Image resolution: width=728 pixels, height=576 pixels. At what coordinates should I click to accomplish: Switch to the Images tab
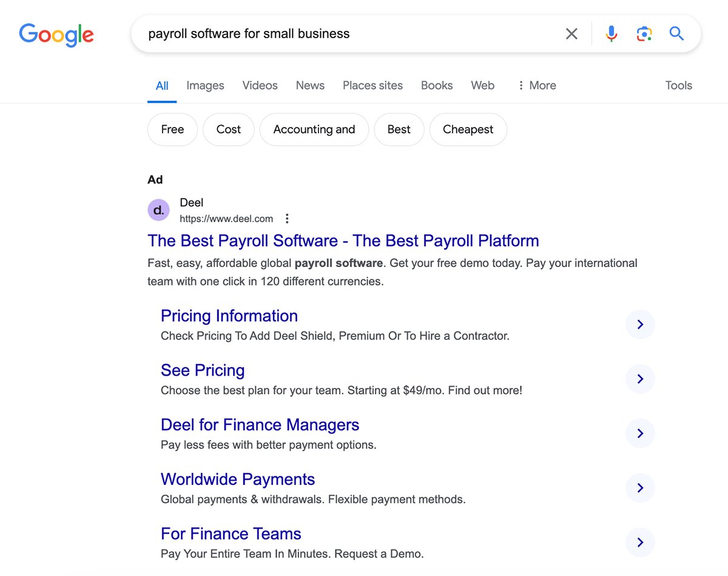click(x=205, y=85)
